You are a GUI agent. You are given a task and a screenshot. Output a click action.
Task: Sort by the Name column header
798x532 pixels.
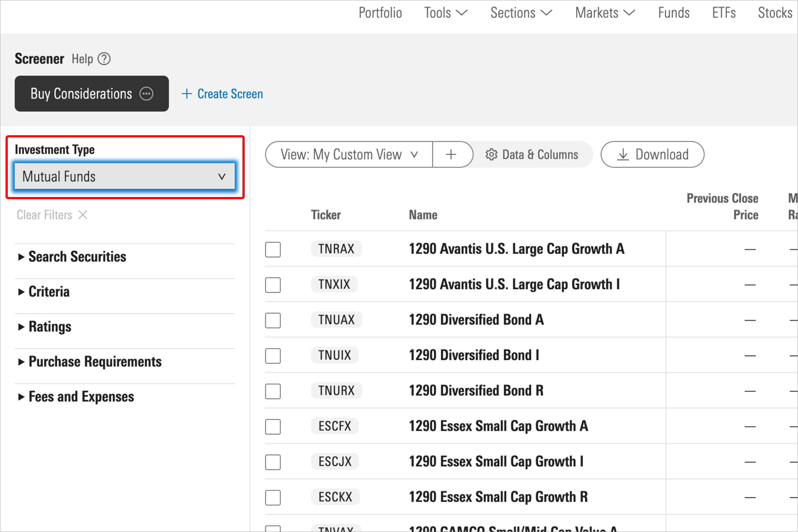click(423, 215)
